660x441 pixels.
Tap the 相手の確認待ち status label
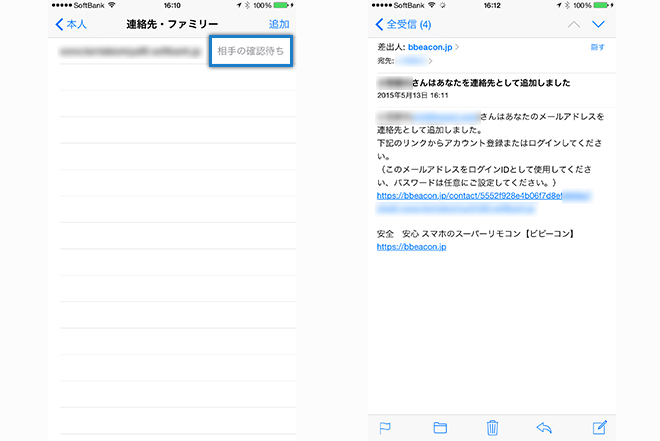tap(251, 51)
